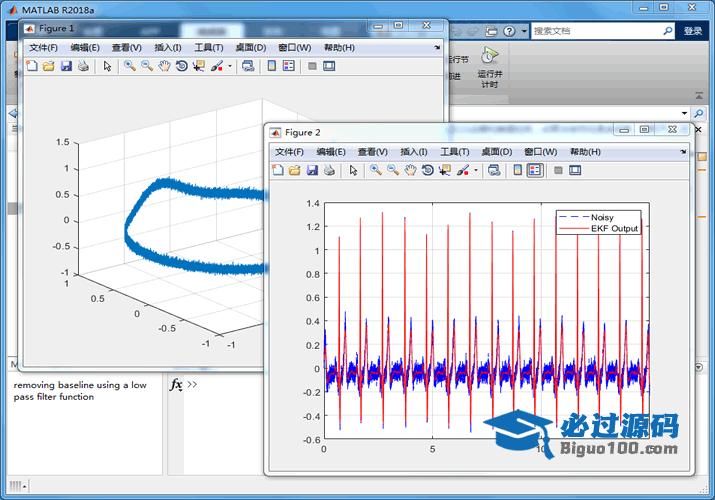Screen dimensions: 715x500
Task: Select Pan hand tool in Figure 2
Action: (410, 171)
